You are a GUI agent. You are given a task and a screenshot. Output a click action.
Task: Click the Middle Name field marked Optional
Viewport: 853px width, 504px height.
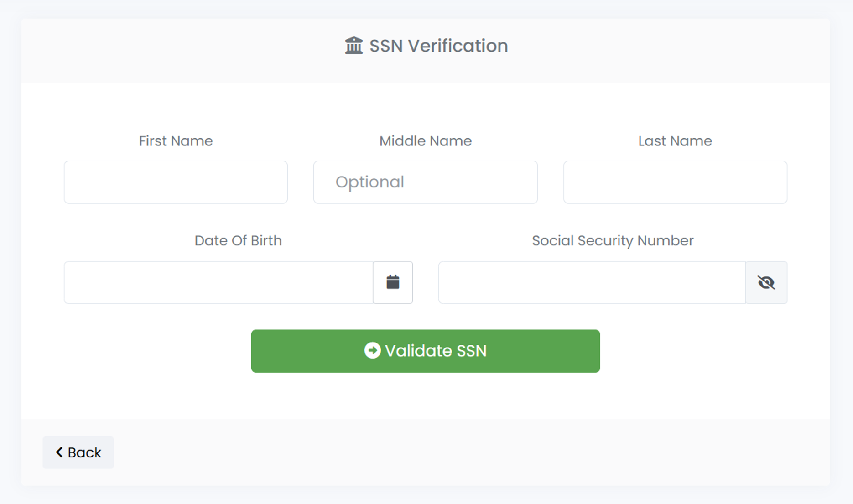tap(425, 182)
